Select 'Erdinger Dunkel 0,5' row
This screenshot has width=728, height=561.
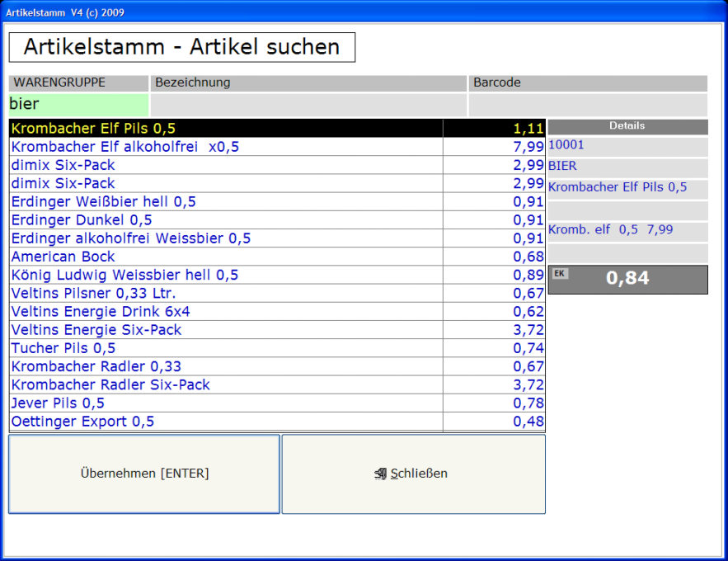pyautogui.click(x=277, y=219)
